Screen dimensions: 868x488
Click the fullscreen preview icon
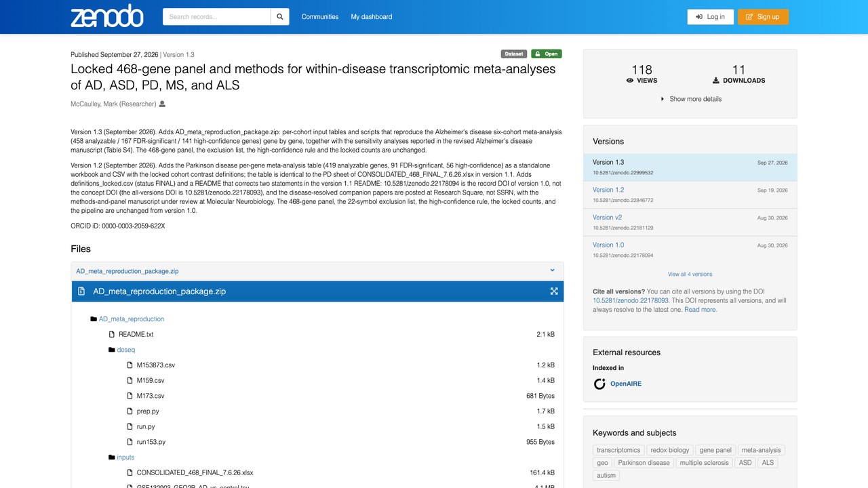pos(554,291)
